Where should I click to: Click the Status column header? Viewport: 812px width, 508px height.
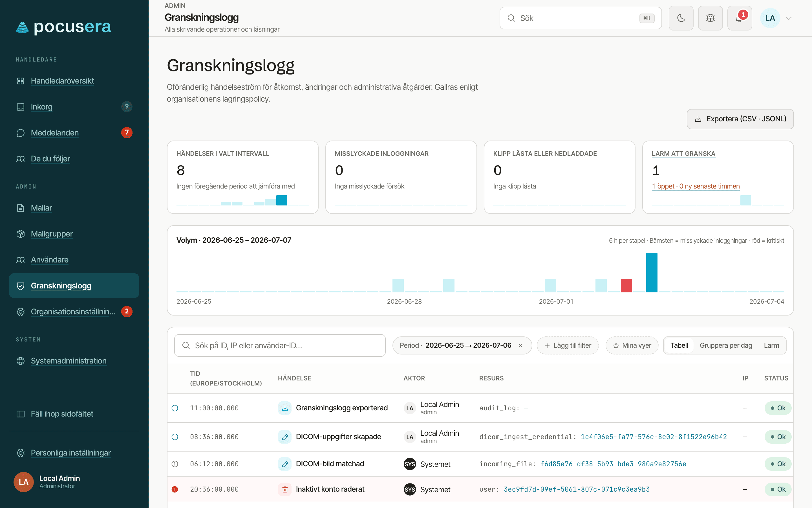[x=776, y=378]
